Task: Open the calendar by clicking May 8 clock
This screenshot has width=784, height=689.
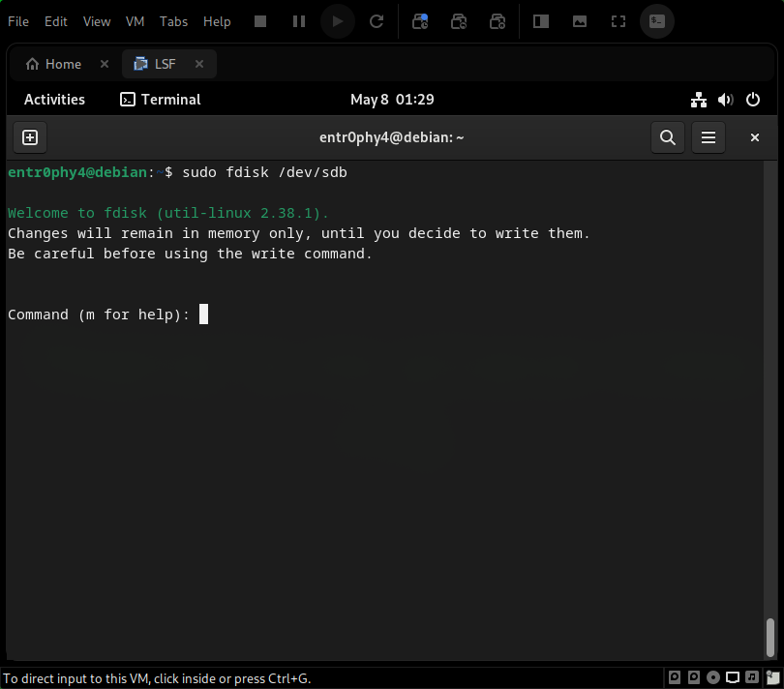Action: tap(392, 100)
